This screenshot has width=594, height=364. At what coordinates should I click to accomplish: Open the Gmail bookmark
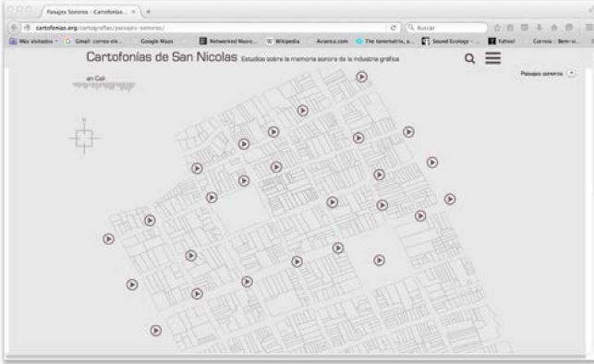pyautogui.click(x=93, y=42)
